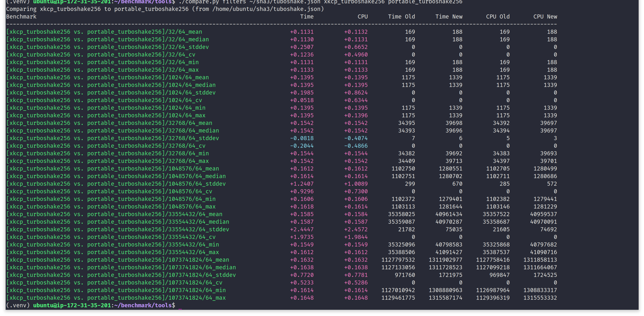This screenshot has height=316, width=644.
Task: Click the CPU Old column header
Action: [498, 17]
